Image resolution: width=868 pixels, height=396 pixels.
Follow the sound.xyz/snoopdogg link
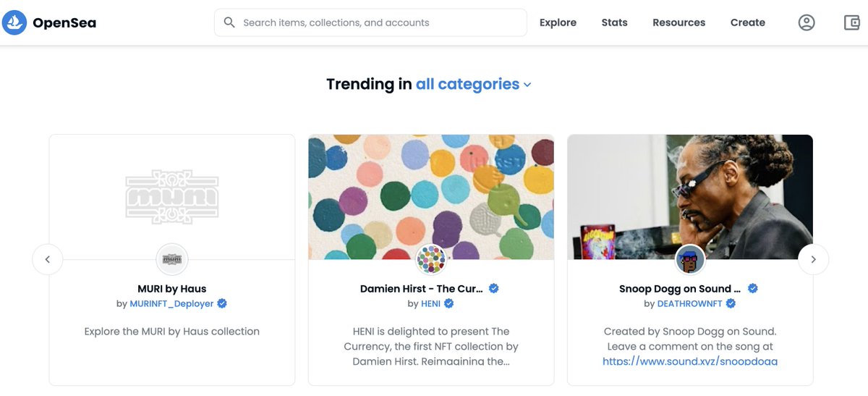point(690,360)
